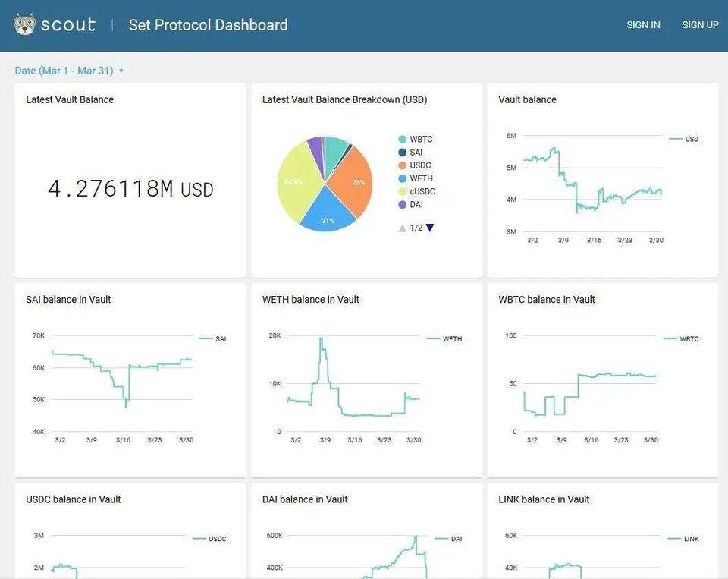The image size is (728, 579).
Task: Toggle USDC legend entry in pie legend
Action: 420,165
